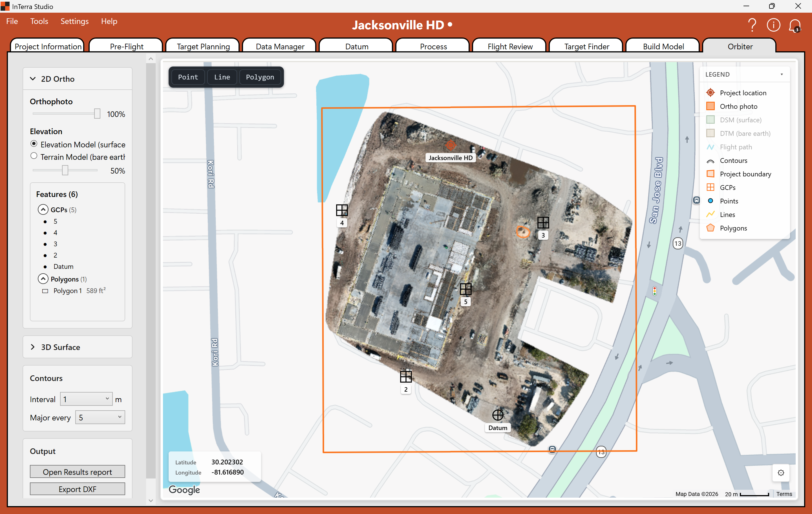Click the GCP 3 marker on map
Viewport: 812px width, 514px height.
(543, 222)
